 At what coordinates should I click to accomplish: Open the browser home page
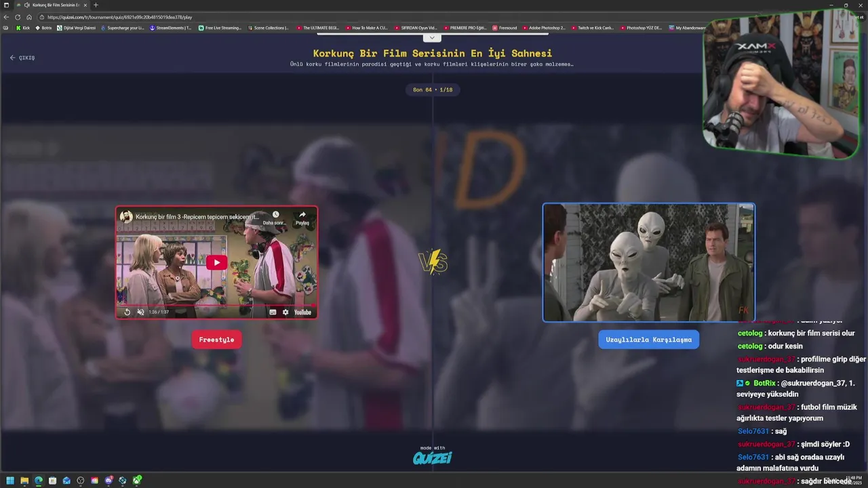(x=29, y=17)
